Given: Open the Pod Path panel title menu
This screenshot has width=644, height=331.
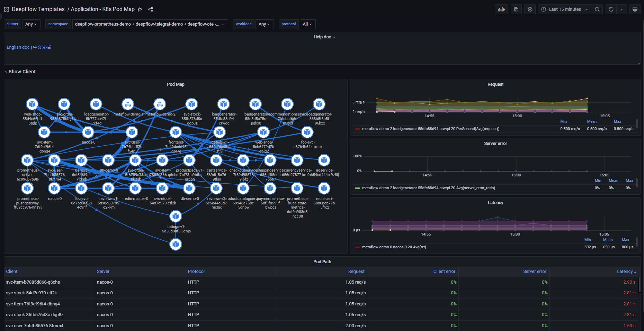Looking at the screenshot, I should click(322, 262).
